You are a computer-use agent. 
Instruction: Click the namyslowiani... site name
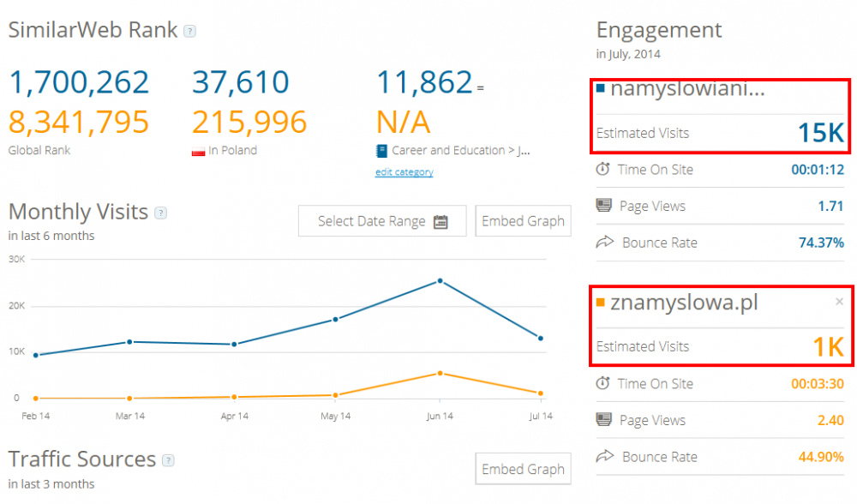point(687,88)
